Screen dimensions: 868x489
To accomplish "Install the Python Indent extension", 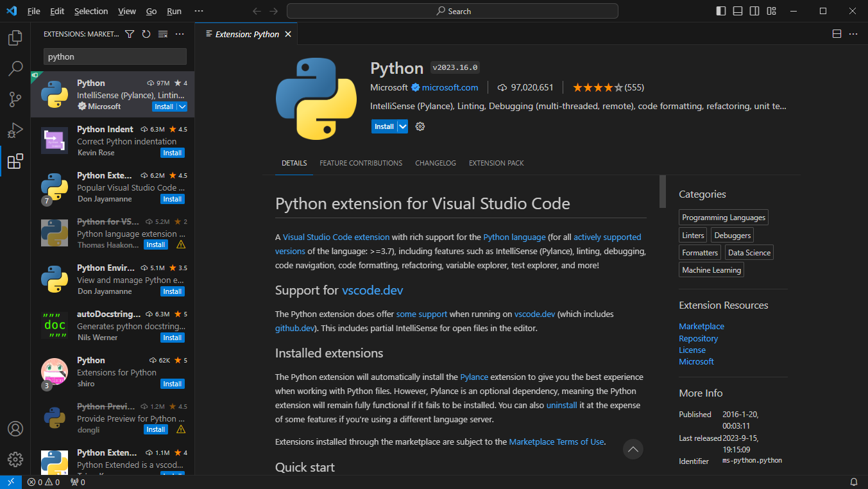I will (x=172, y=153).
